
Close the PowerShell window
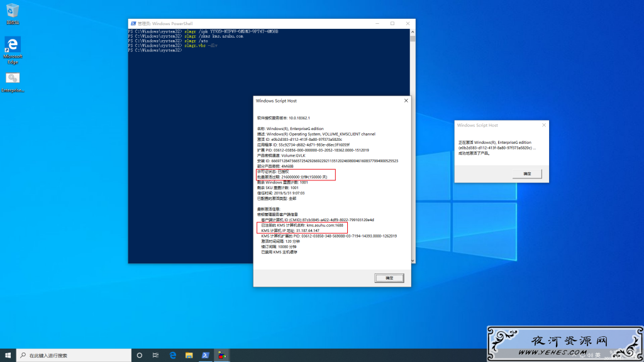pyautogui.click(x=408, y=24)
